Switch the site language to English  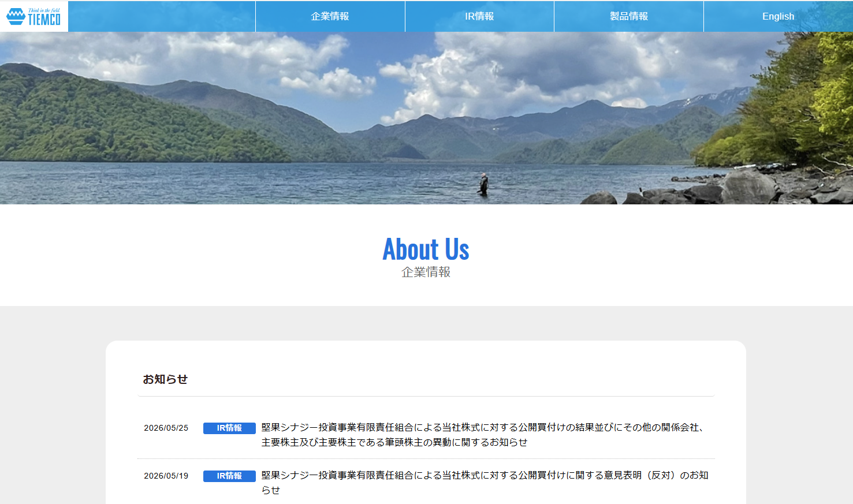point(778,16)
